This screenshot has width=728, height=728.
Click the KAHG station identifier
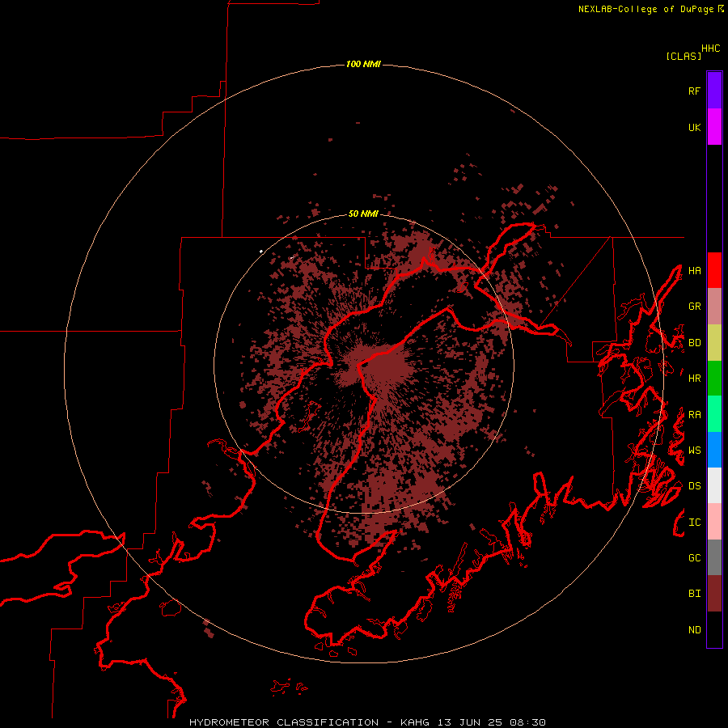(415, 722)
